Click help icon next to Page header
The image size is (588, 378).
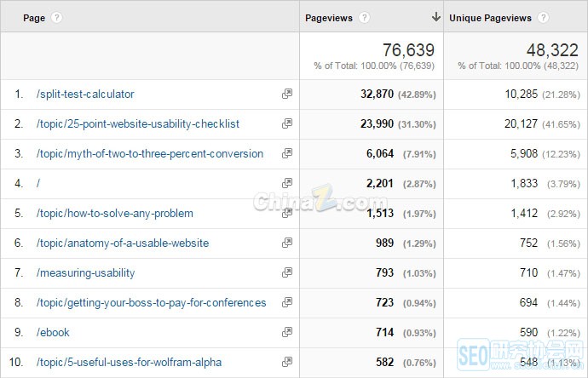click(x=56, y=18)
